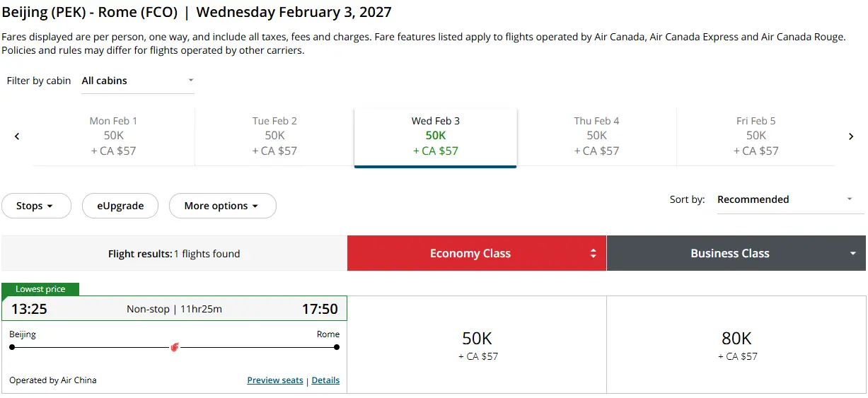The height and width of the screenshot is (398, 868).
Task: Click the Economy Class sort arrows icon
Action: pyautogui.click(x=594, y=254)
